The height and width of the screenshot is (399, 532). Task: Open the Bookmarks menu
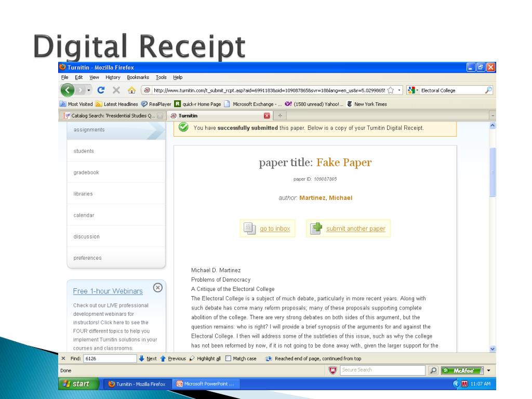(138, 77)
